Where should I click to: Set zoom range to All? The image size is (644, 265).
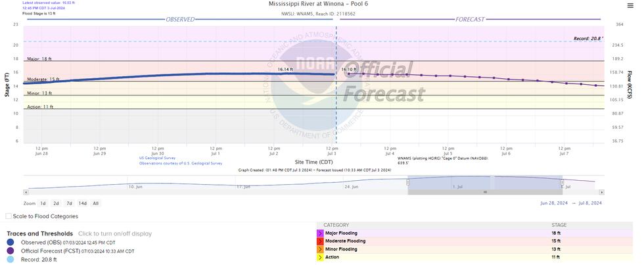[96, 203]
